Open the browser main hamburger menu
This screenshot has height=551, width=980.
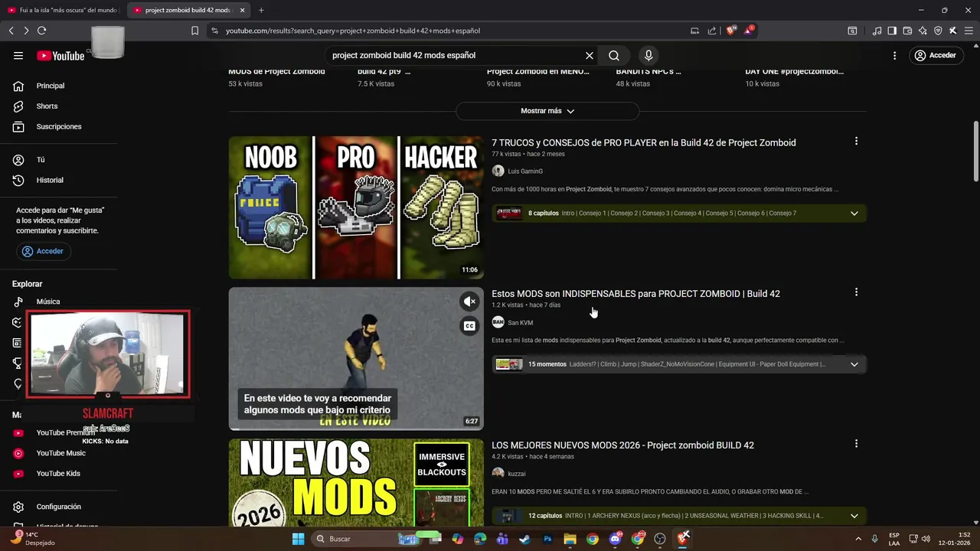(968, 31)
